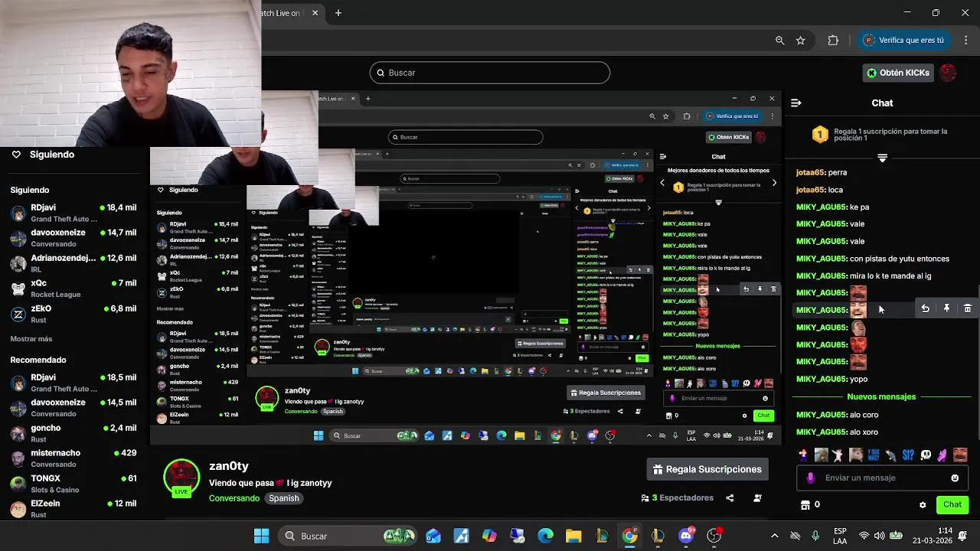Open ESP LAA language switcher
The height and width of the screenshot is (551, 980).
click(x=840, y=536)
